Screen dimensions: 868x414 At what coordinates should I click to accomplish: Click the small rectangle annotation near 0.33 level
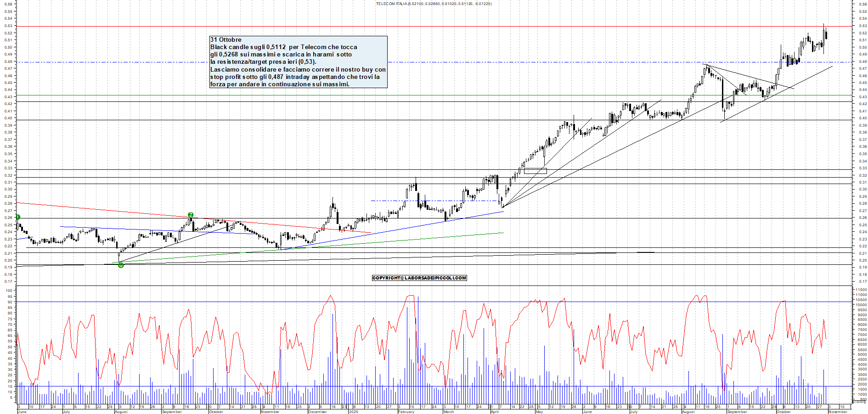click(535, 170)
